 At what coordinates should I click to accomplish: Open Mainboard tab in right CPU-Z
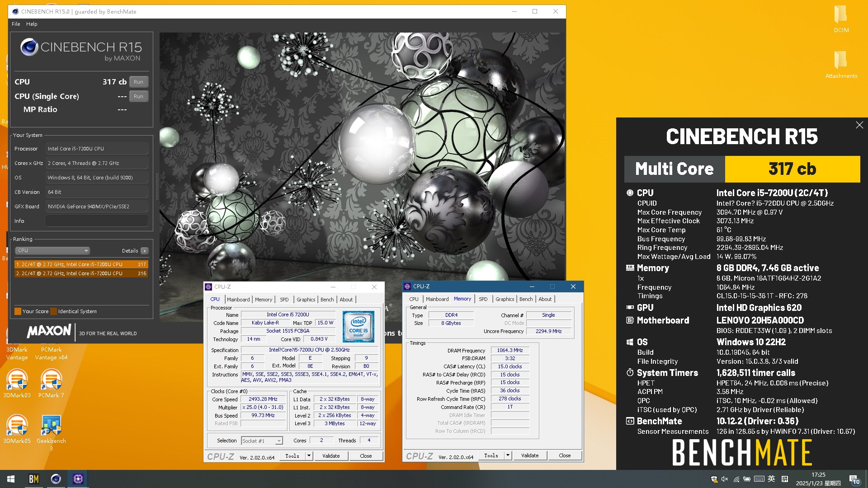437,299
